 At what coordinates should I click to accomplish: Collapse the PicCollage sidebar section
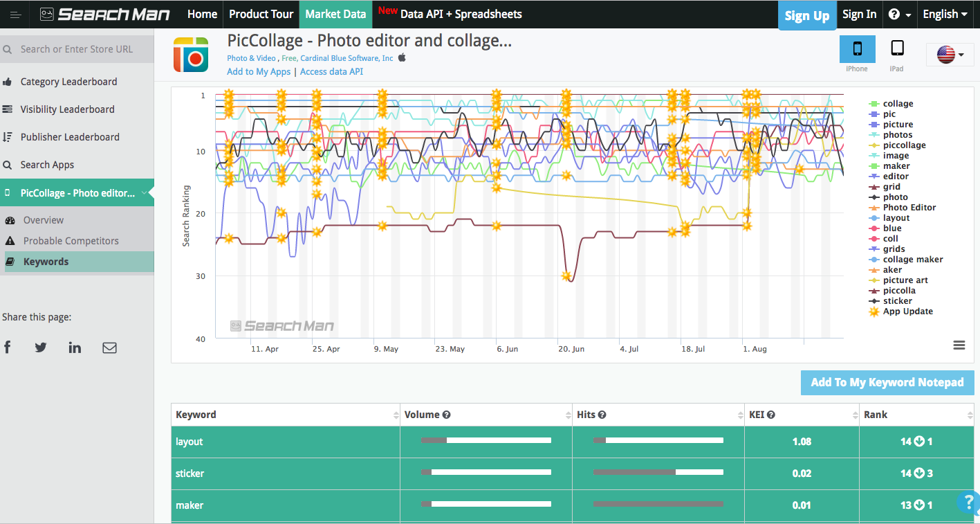point(144,193)
